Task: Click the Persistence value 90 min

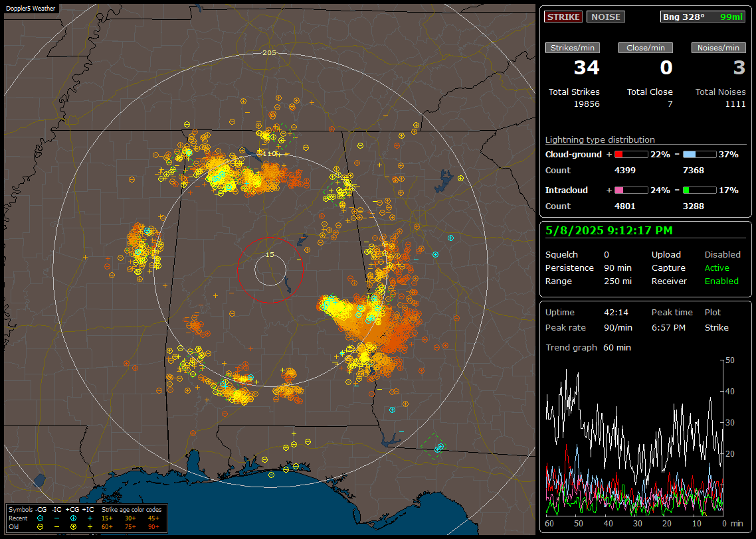Action: (618, 268)
